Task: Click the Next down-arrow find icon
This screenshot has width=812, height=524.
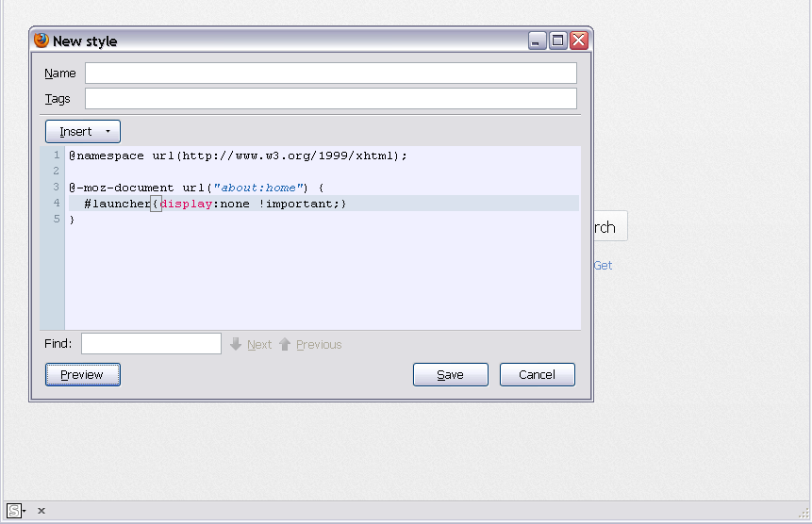Action: (x=237, y=344)
